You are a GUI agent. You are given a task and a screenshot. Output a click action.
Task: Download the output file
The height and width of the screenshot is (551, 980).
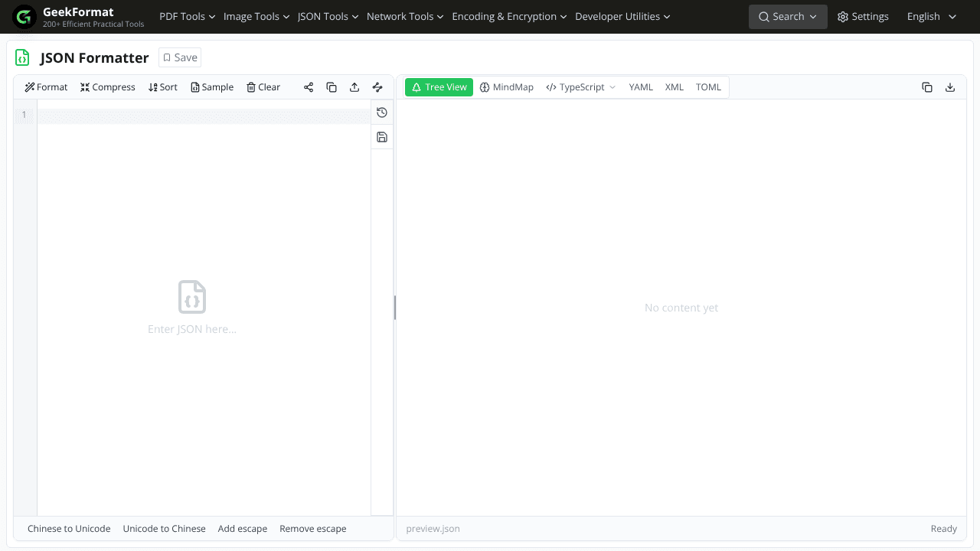(950, 87)
